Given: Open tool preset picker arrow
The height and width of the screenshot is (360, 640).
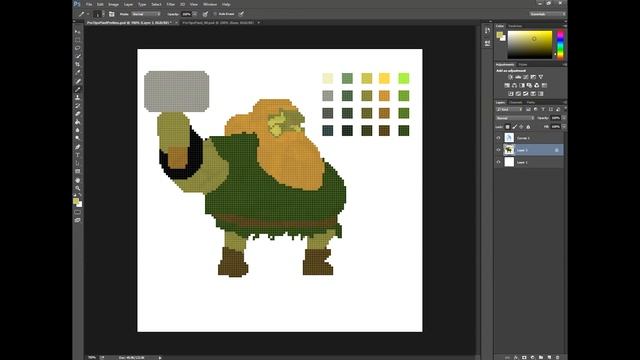Looking at the screenshot, I should pos(88,14).
